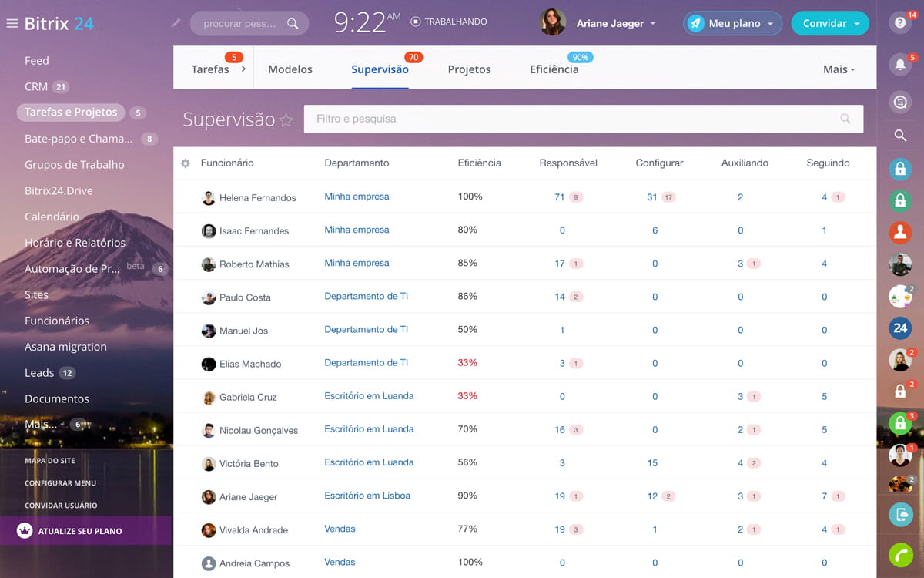924x578 pixels.
Task: Click the green phone call icon
Action: pos(899,554)
